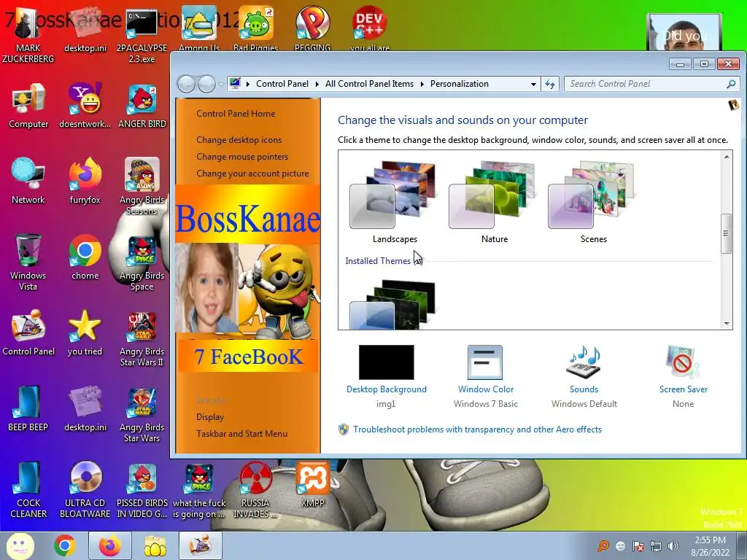Screen dimensions: 747x560
Task: Select the Landscapes theme
Action: [x=395, y=203]
